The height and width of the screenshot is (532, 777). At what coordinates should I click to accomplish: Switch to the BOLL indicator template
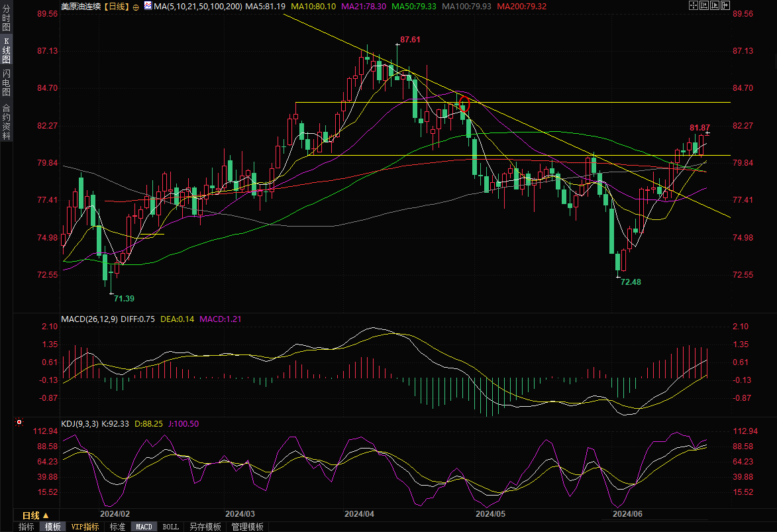coord(170,527)
